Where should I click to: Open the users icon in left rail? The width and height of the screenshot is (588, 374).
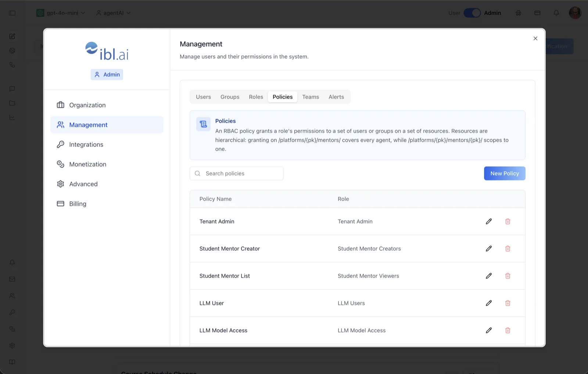(x=12, y=296)
